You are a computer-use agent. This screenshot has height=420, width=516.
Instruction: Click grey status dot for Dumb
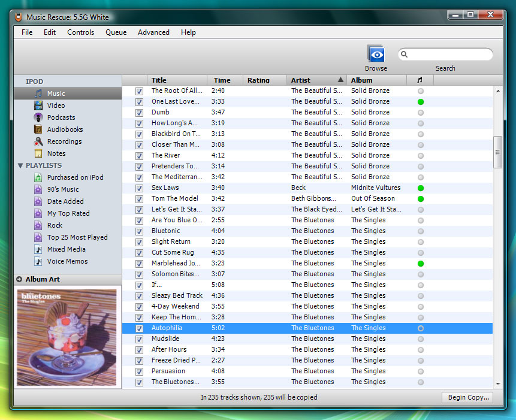[421, 113]
